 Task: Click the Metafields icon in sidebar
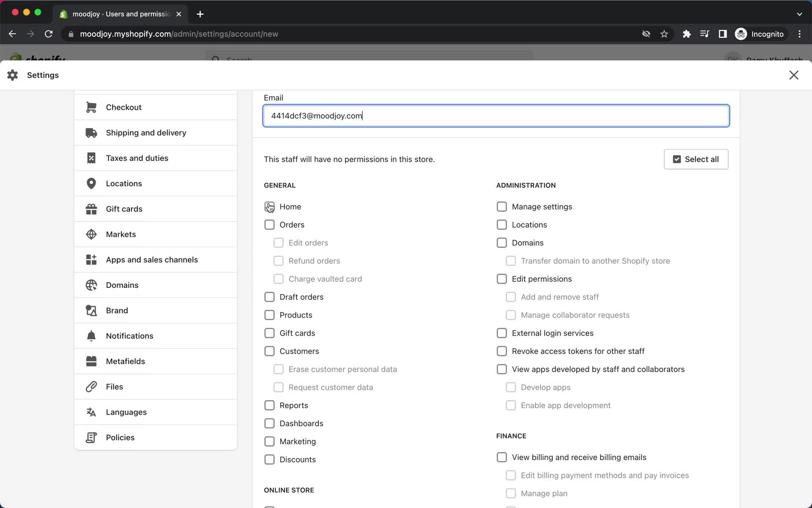click(92, 361)
